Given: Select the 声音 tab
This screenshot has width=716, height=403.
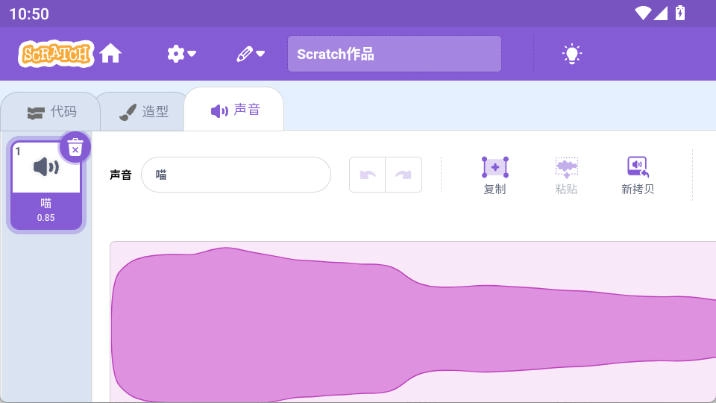Looking at the screenshot, I should point(235,110).
